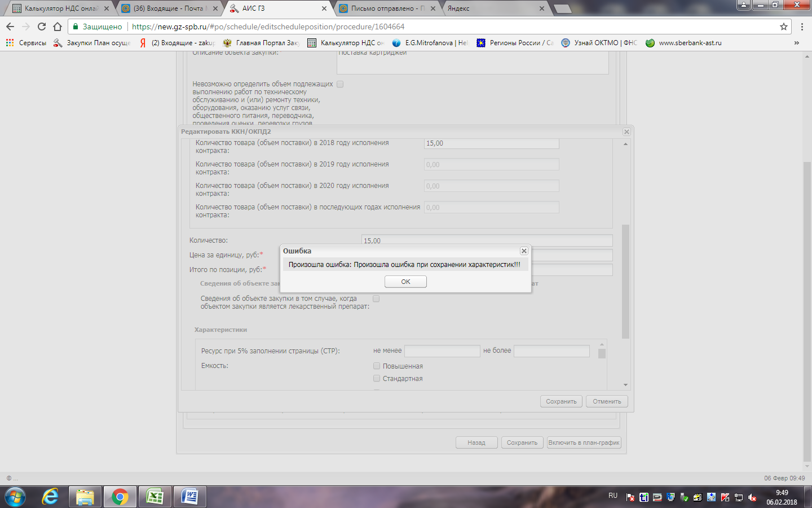812x508 pixels.
Task: Open Windows Explorer from taskbar
Action: 85,497
